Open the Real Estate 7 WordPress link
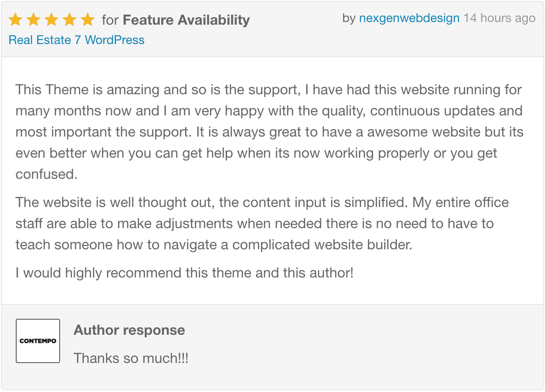 pyautogui.click(x=77, y=40)
